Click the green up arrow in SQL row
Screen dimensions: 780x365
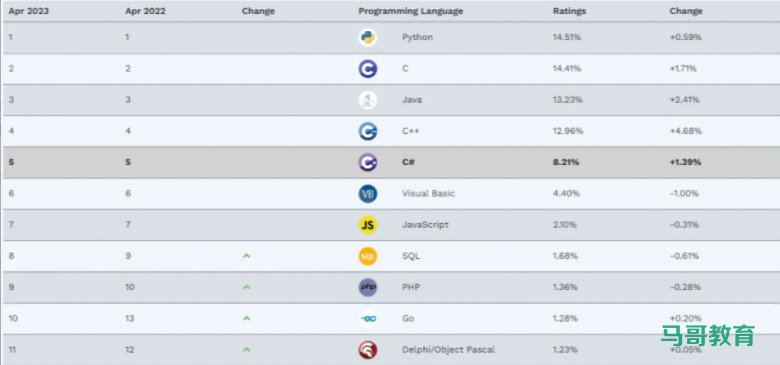tap(246, 256)
